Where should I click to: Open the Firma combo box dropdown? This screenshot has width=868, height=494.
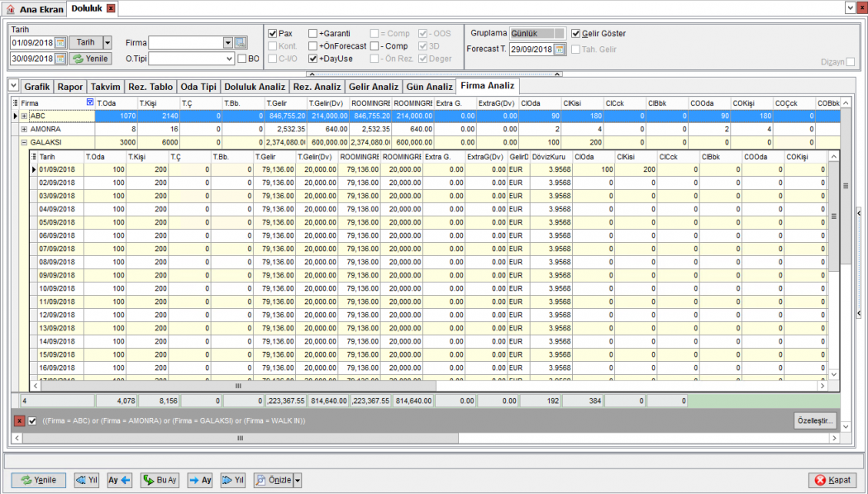(x=227, y=43)
